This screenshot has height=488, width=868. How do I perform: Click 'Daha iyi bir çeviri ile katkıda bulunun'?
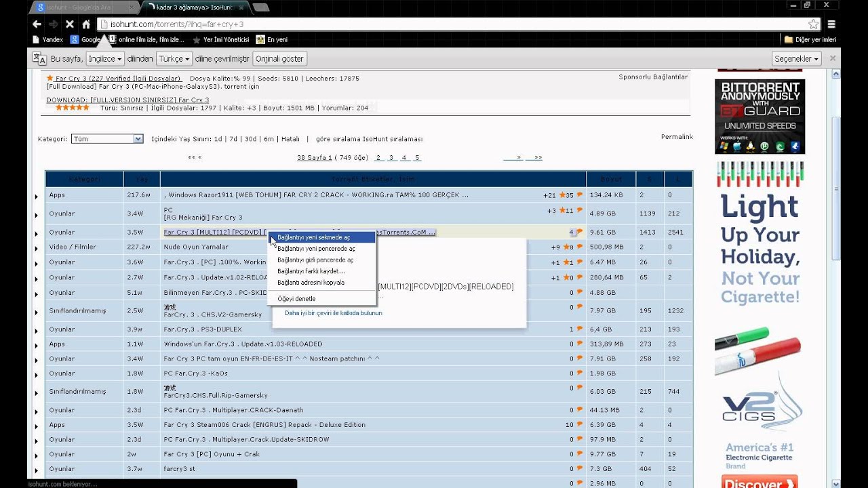click(x=333, y=313)
